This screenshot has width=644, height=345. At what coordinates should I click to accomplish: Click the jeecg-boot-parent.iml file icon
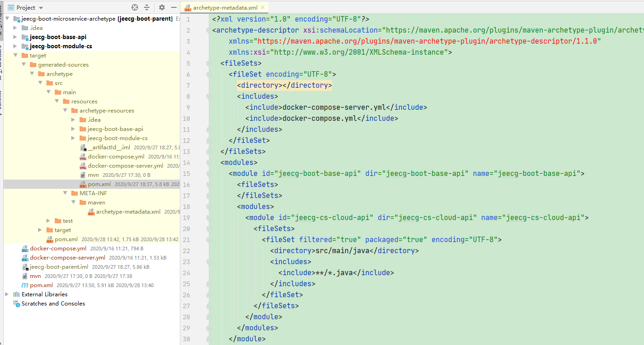[25, 267]
